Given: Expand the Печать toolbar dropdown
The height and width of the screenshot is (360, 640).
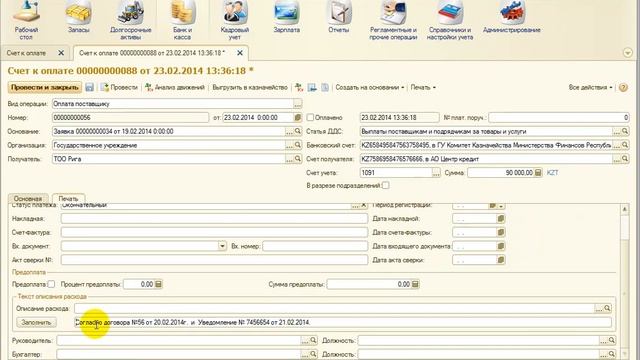Looking at the screenshot, I should point(423,87).
